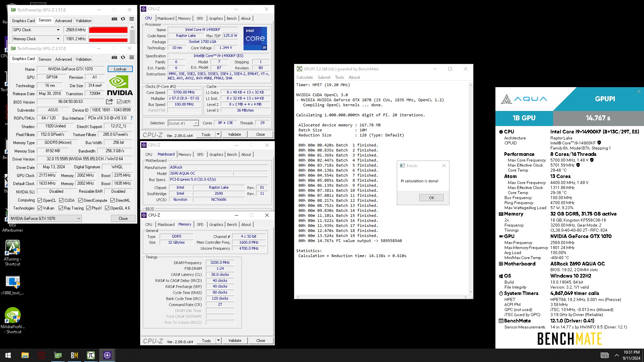Toggle the PhysX checkbox
644x362 pixels.
click(x=89, y=208)
